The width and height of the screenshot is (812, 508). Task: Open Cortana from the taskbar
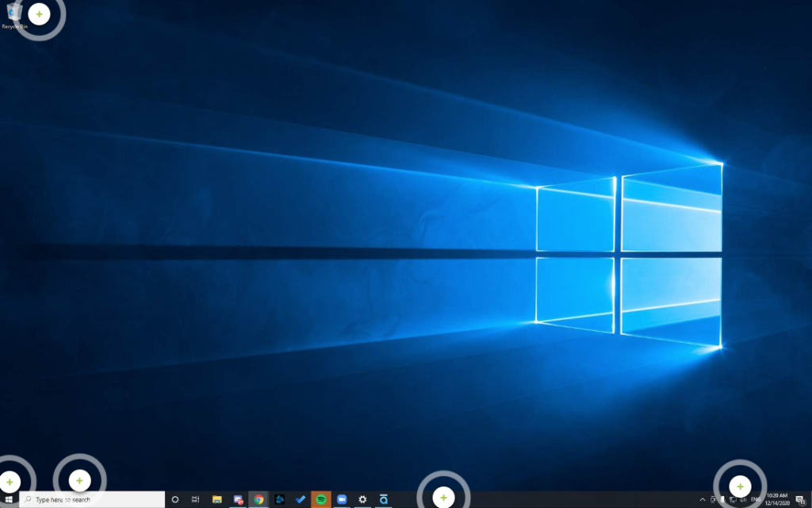(x=175, y=500)
